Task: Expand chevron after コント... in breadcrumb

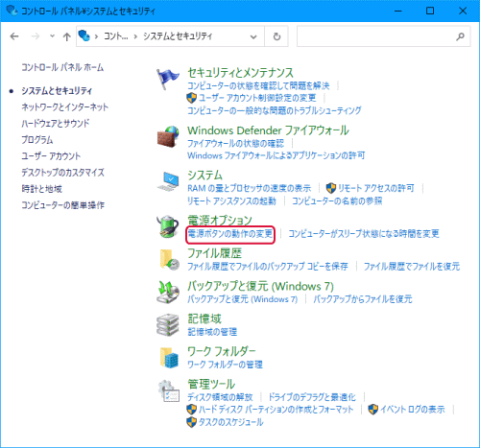Action: click(135, 36)
